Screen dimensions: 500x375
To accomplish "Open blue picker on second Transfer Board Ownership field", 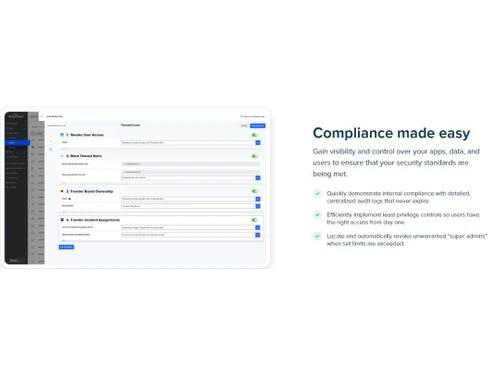I will (x=258, y=206).
